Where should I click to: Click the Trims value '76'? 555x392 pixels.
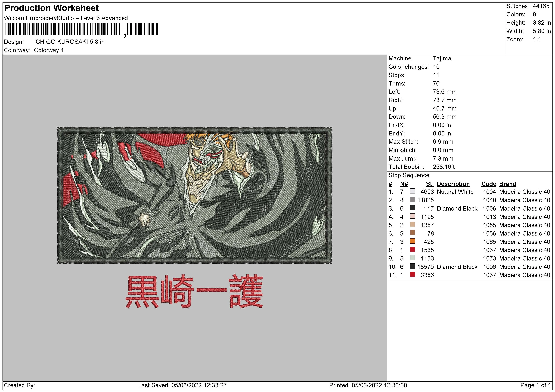click(x=436, y=83)
